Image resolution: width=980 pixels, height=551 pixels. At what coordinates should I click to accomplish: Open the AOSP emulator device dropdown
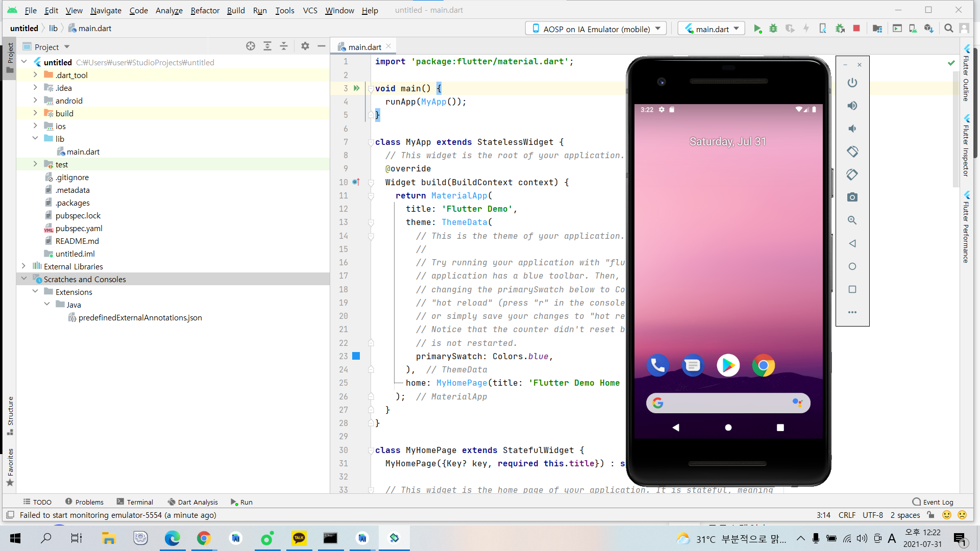(596, 29)
